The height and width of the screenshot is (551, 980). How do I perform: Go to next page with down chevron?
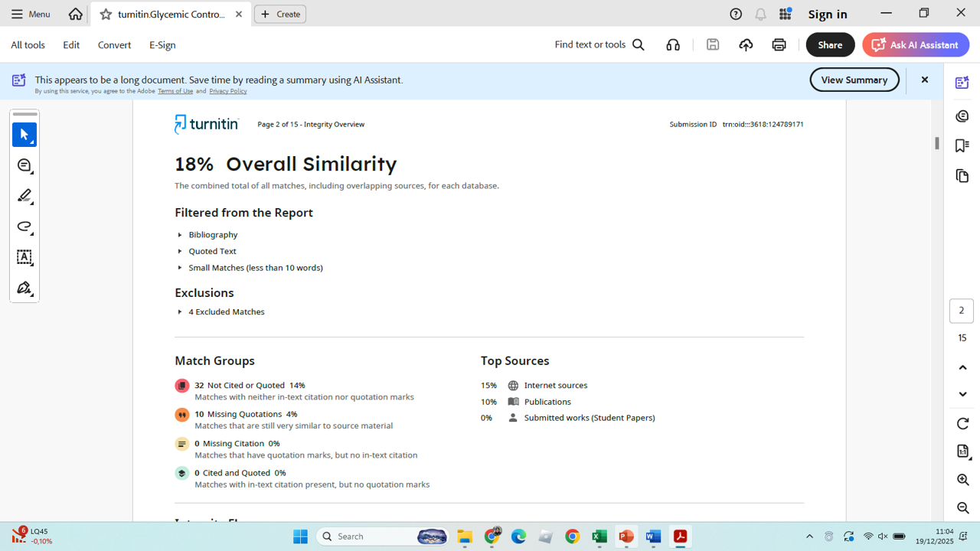(x=962, y=394)
